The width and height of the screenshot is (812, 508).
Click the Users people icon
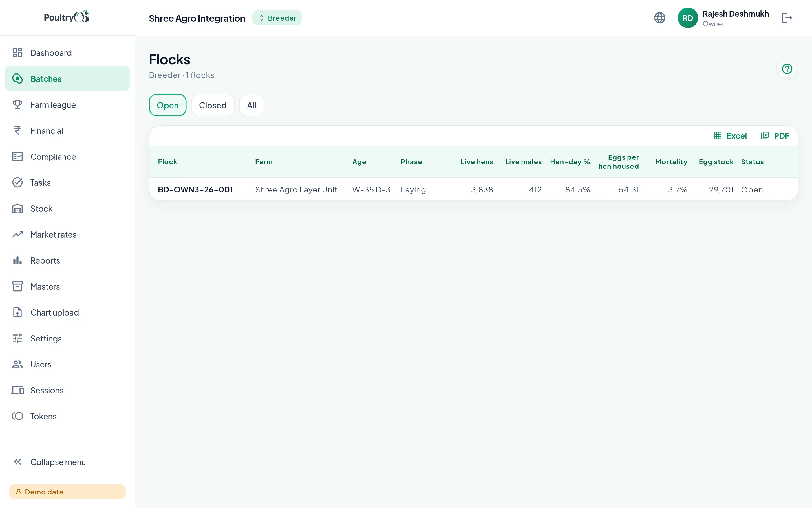click(17, 364)
